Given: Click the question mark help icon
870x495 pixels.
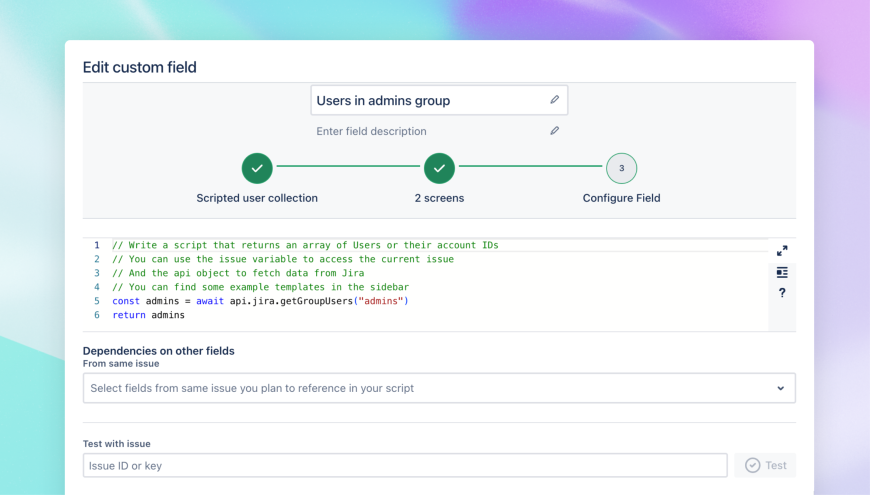Looking at the screenshot, I should tap(782, 293).
